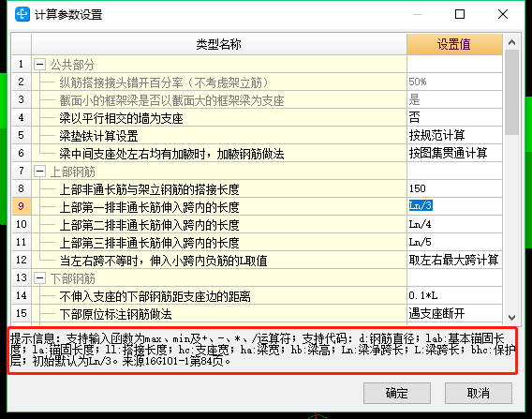Select the 否 value in row 4

pos(454,117)
